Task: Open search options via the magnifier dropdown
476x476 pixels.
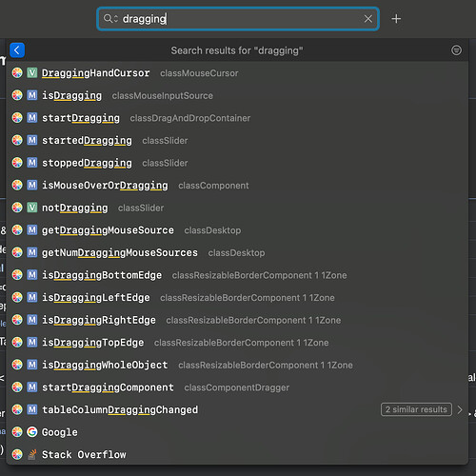Action: 110,19
